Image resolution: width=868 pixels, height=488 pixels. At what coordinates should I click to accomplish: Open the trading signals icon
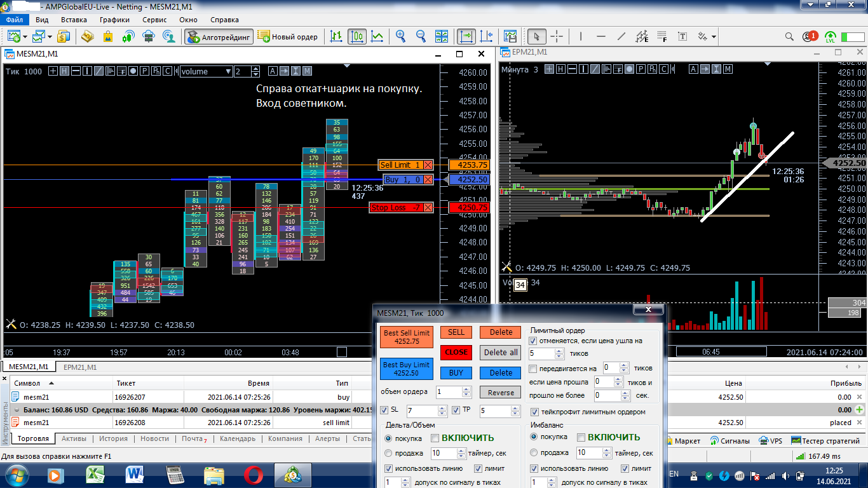pyautogui.click(x=128, y=37)
